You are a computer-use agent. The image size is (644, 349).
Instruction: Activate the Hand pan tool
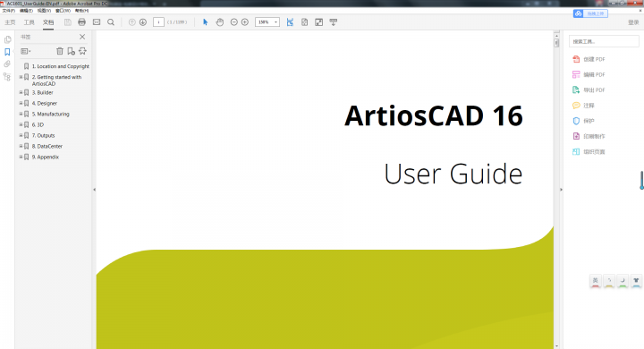click(220, 22)
